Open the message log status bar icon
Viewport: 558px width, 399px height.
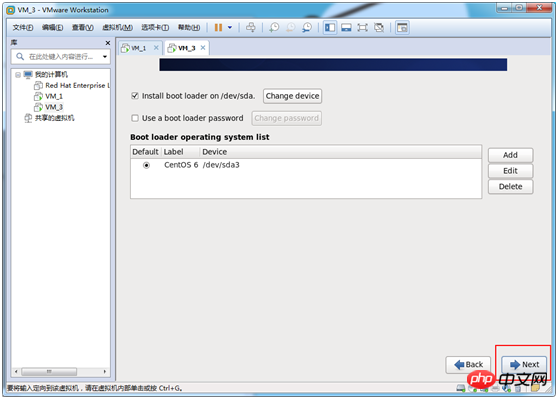536,388
